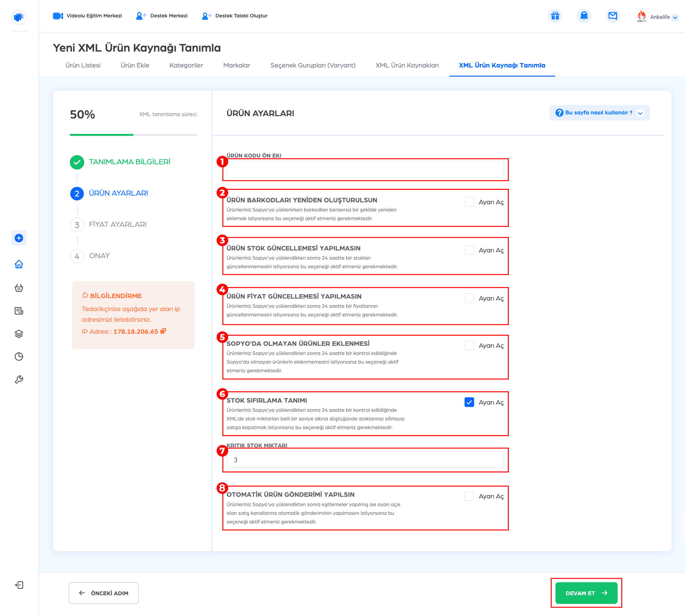Open the mail envelope icon

pyautogui.click(x=613, y=16)
